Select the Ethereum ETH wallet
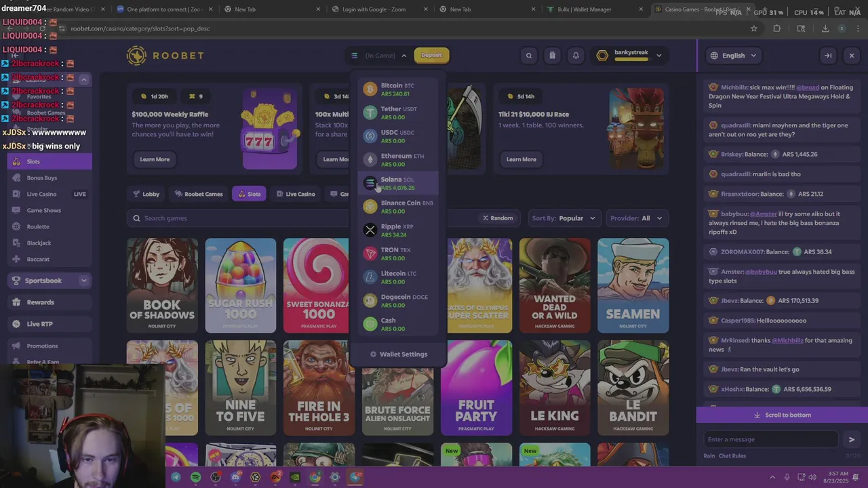Viewport: 868px width, 488px height. pyautogui.click(x=398, y=160)
